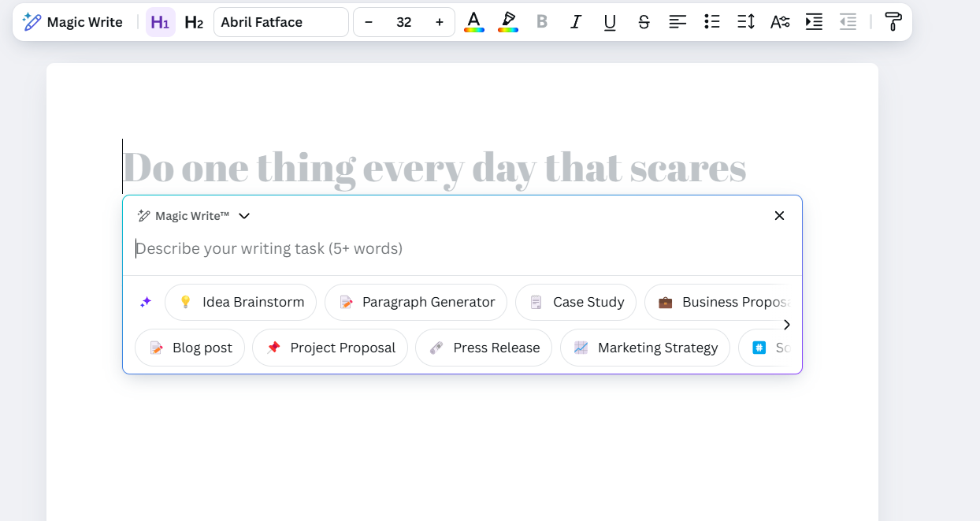Increase indent of the text

click(x=814, y=22)
